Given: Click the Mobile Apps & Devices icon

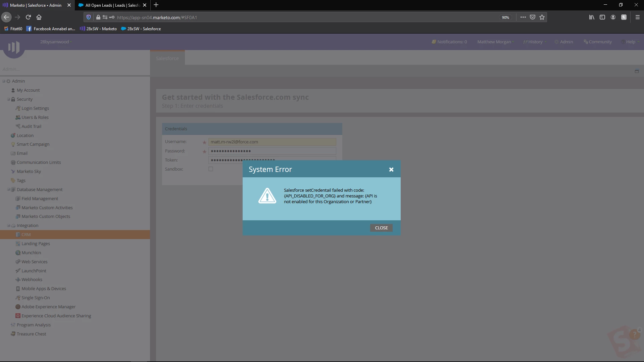Looking at the screenshot, I should tap(18, 288).
